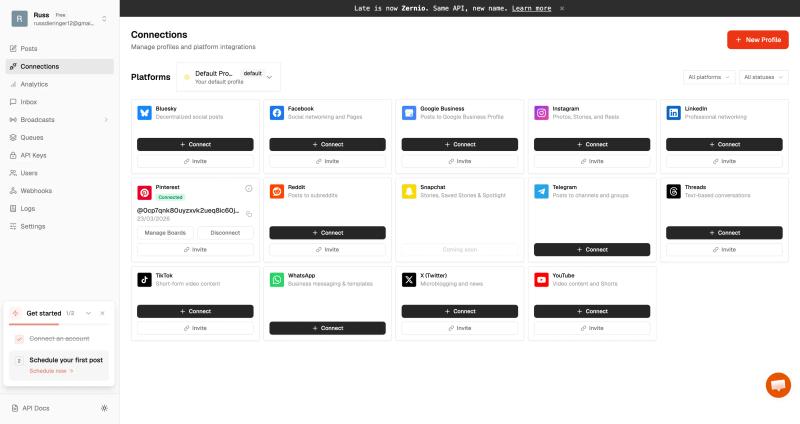The width and height of the screenshot is (800, 424).
Task: Click the X (Twitter) platform icon
Action: (409, 280)
